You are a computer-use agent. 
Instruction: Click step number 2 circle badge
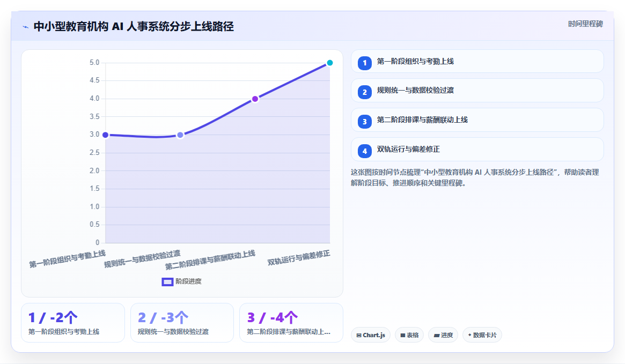(x=364, y=92)
